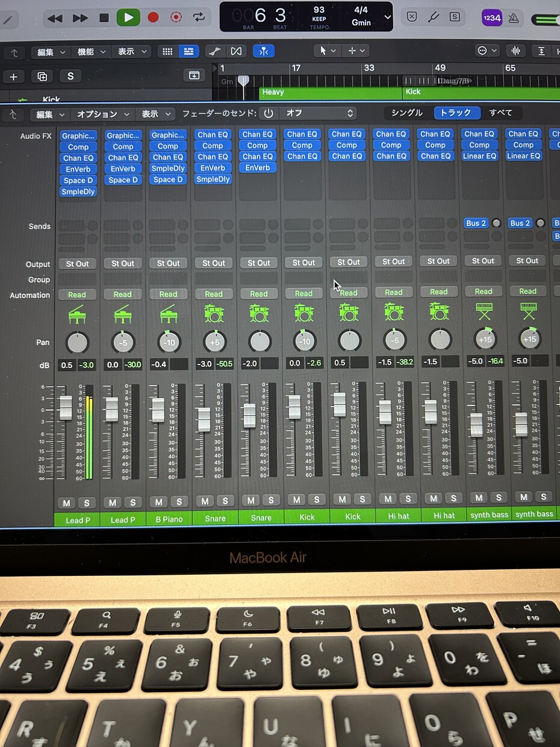Click bar 17 on the timeline ruler
Screen dimensions: 560x747
pos(296,68)
